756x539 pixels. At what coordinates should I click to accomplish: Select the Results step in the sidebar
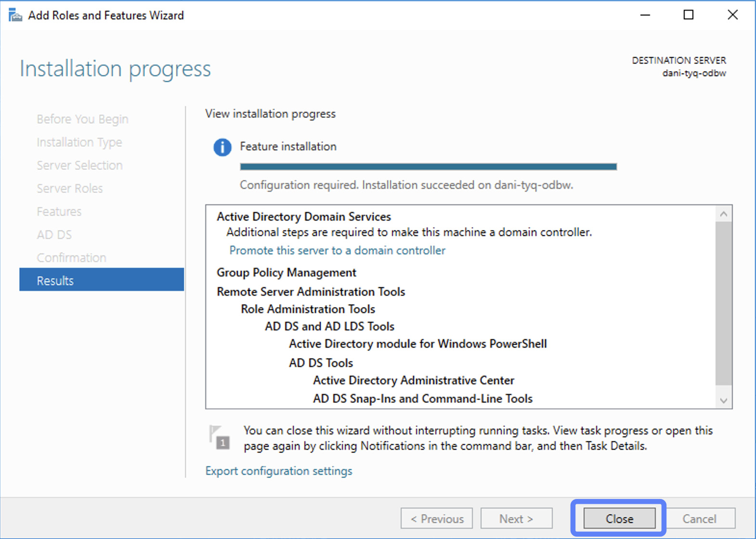tap(102, 280)
